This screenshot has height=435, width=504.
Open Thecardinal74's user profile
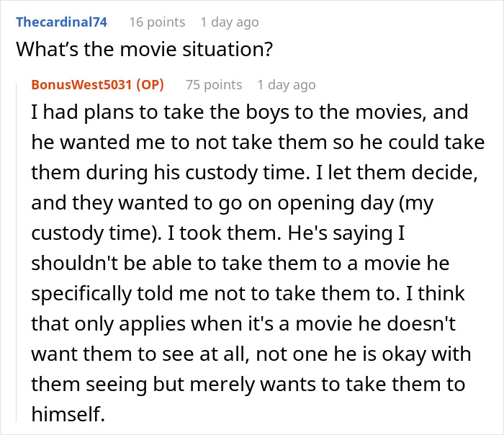(61, 22)
